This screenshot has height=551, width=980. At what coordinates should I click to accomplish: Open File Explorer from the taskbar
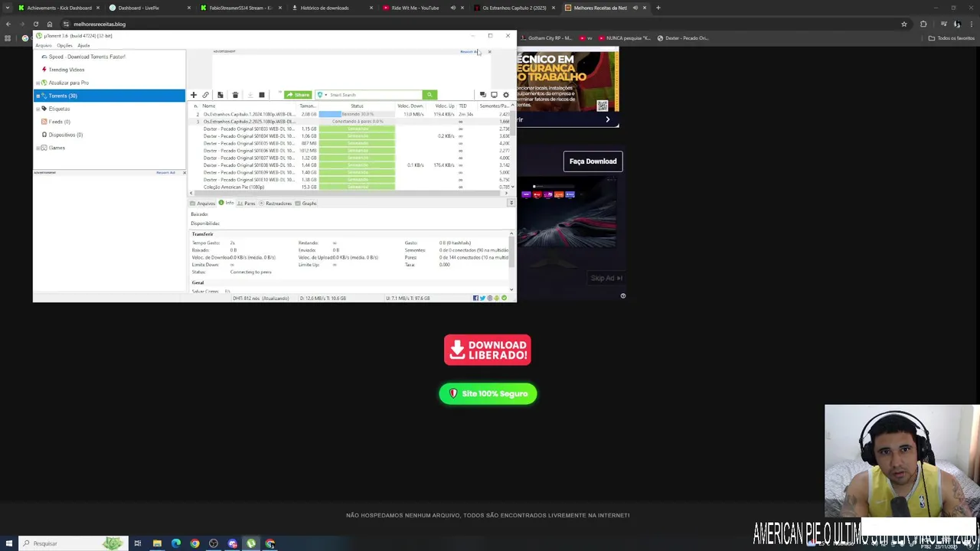click(x=157, y=543)
